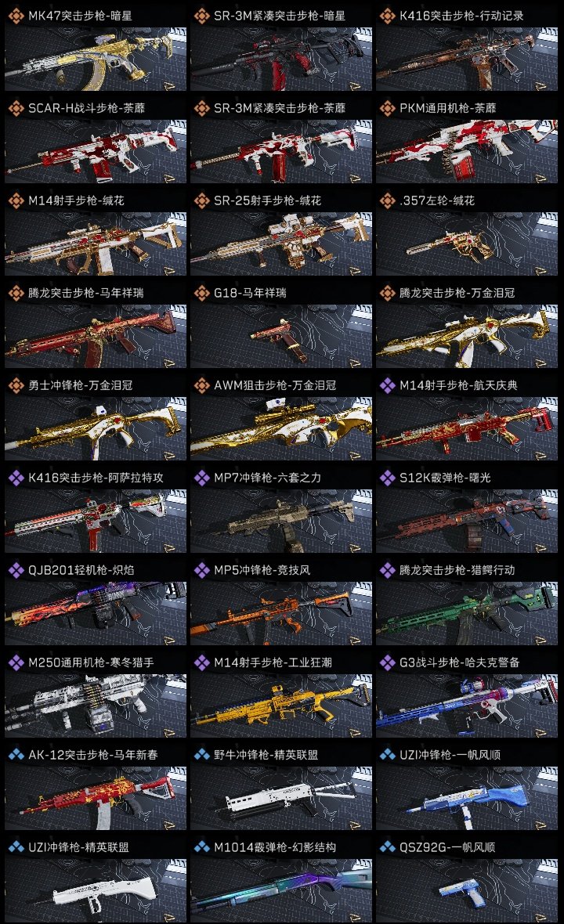
Task: Click the orange rarity icon beside .357左轮-绒花
Action: 387,201
